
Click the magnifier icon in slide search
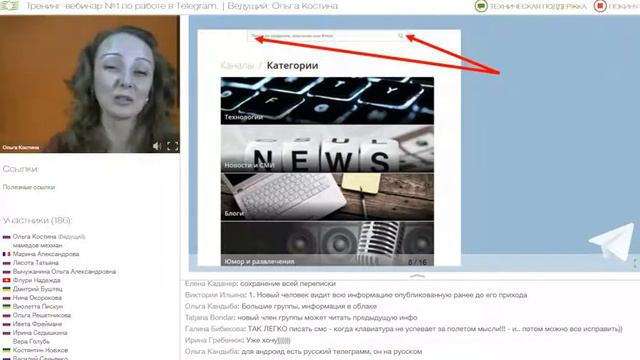tap(401, 36)
